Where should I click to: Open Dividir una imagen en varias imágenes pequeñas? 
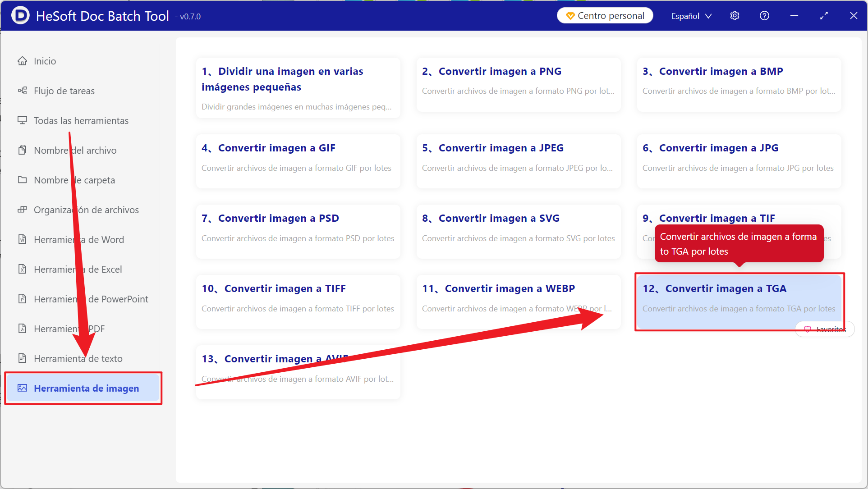point(298,88)
